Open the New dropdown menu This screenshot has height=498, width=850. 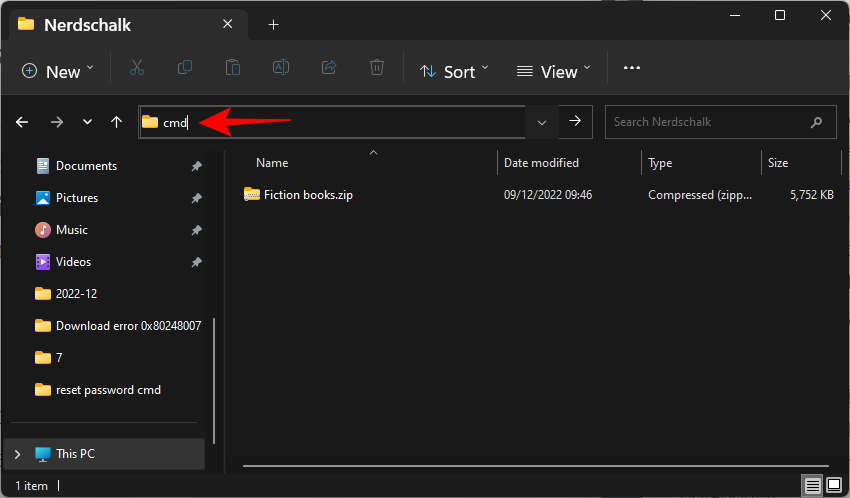[58, 71]
